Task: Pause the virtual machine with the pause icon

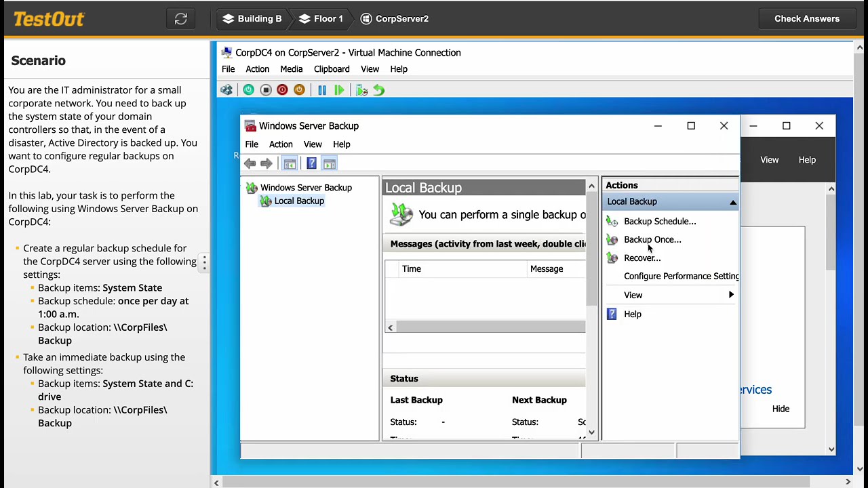Action: [x=322, y=90]
